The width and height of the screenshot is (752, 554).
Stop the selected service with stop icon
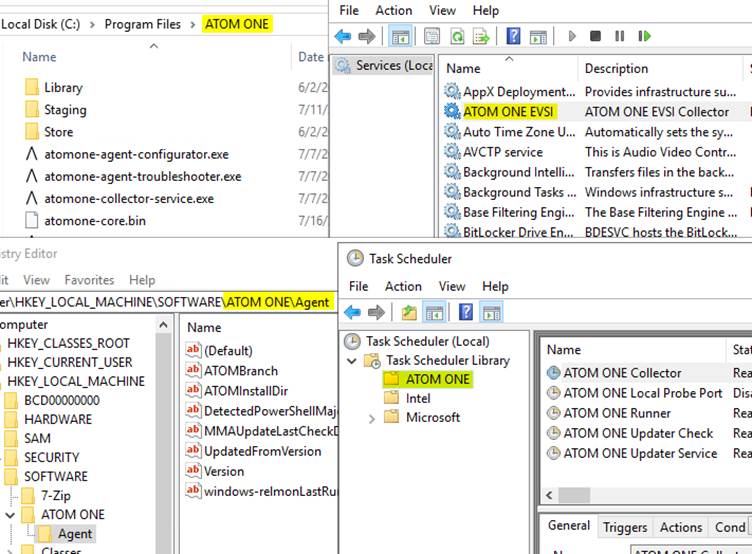point(595,36)
